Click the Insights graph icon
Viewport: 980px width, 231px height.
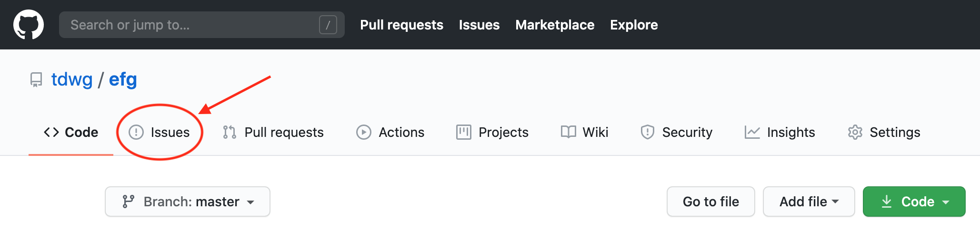(752, 132)
